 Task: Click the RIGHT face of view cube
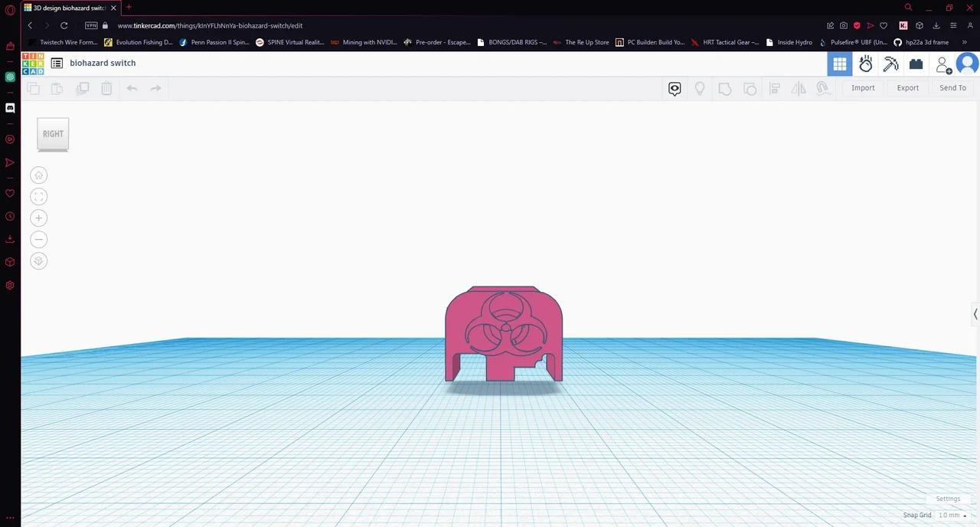pyautogui.click(x=53, y=134)
